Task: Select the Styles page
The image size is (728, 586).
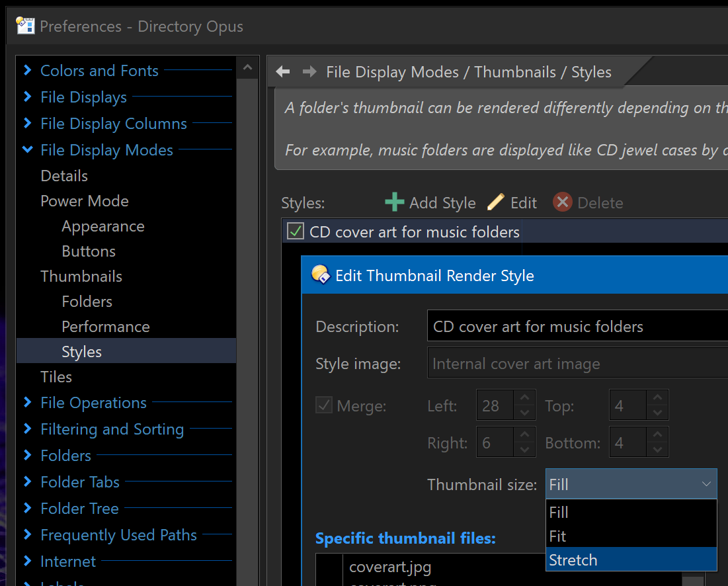Action: click(x=126, y=351)
